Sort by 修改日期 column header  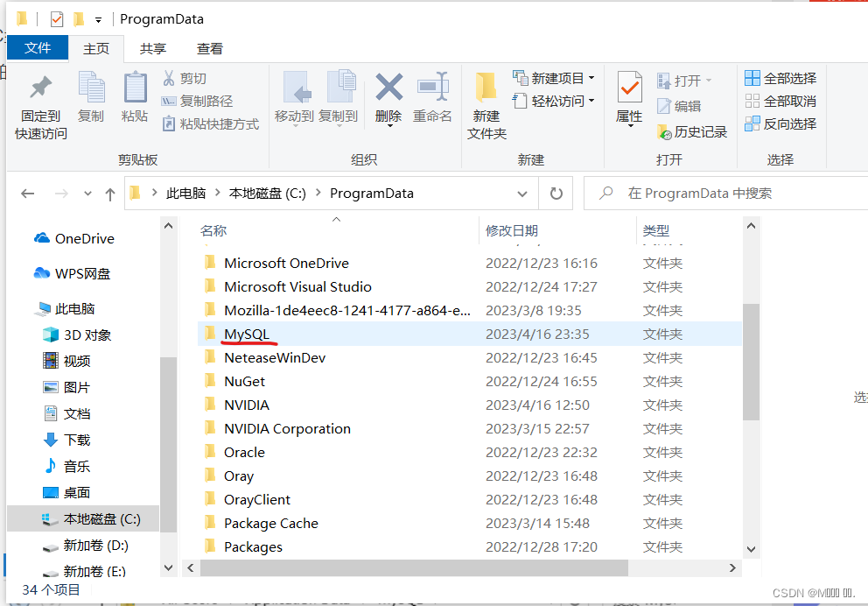[512, 230]
